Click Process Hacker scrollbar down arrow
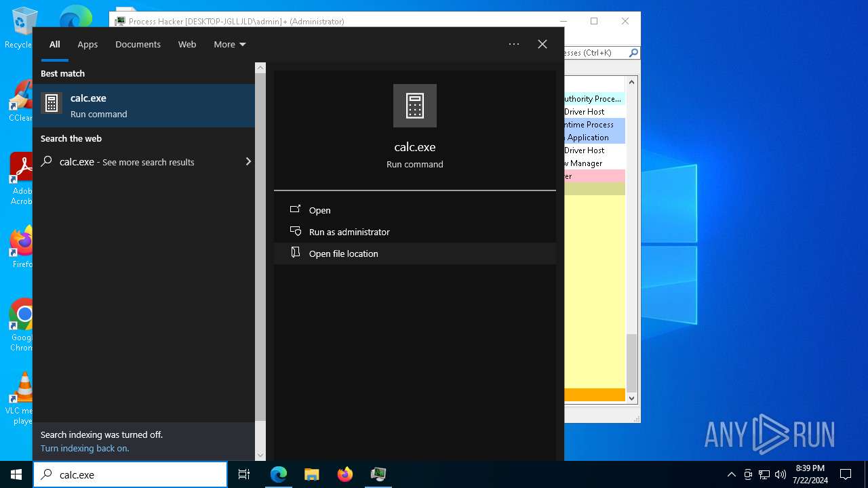Viewport: 868px width, 488px height. pyautogui.click(x=631, y=399)
